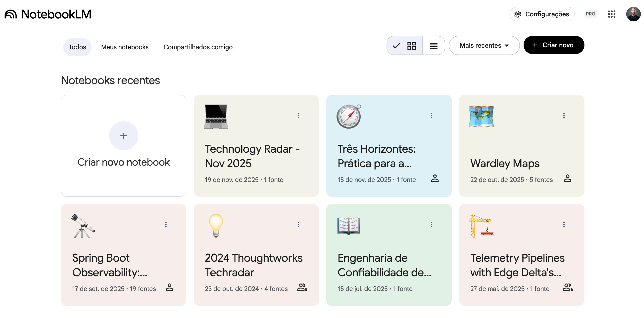Click "19 de nov. de 2025 · 1 fonte" text

point(244,180)
